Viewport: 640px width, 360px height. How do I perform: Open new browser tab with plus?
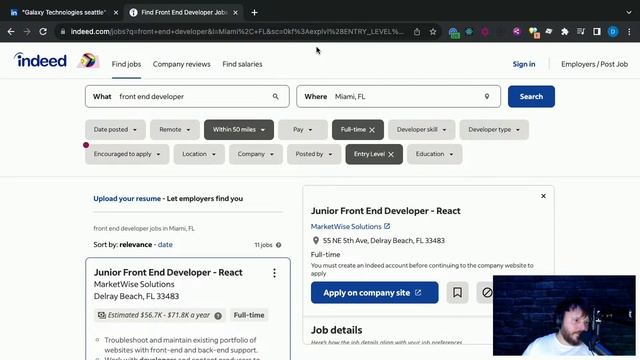[x=254, y=13]
